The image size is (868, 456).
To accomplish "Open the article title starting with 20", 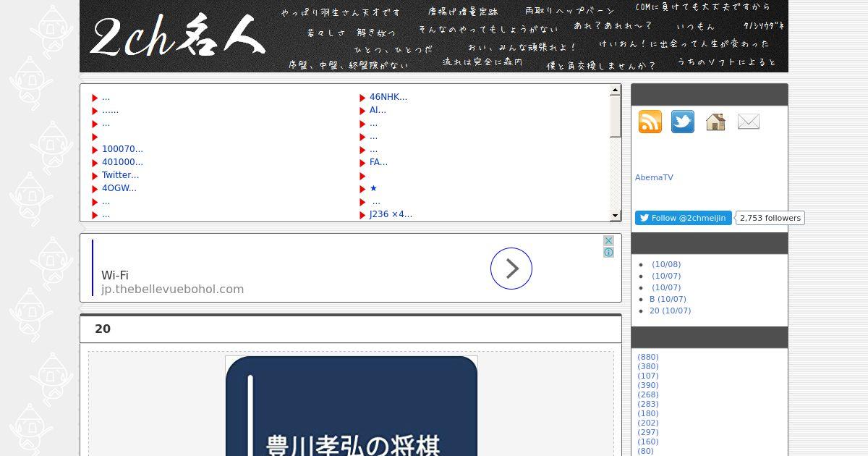I will (103, 329).
